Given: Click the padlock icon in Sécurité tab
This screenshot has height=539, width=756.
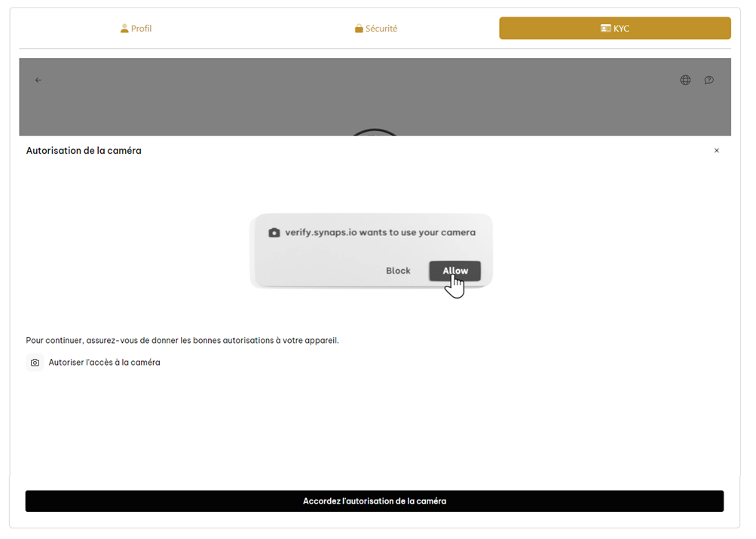Looking at the screenshot, I should tap(359, 29).
